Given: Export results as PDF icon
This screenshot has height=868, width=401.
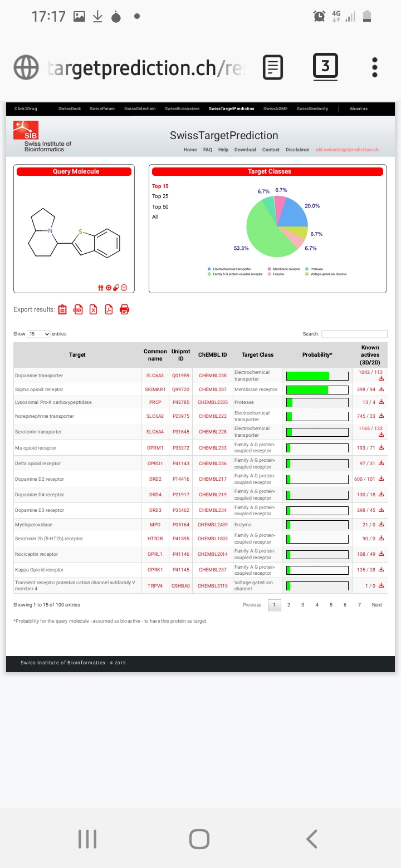Looking at the screenshot, I should [109, 309].
